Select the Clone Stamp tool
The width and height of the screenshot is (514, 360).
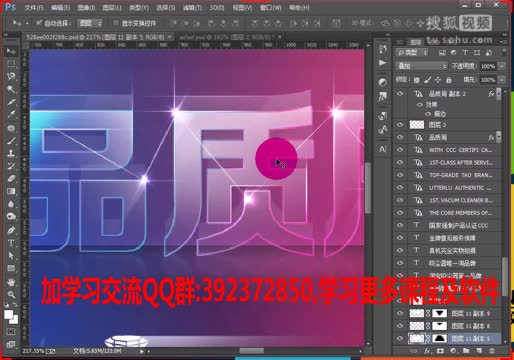coord(11,153)
